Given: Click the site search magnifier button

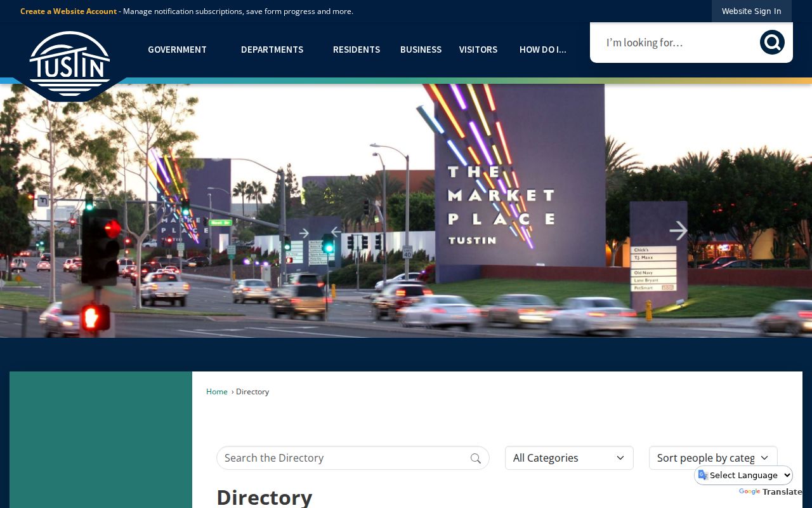Looking at the screenshot, I should coord(772,43).
